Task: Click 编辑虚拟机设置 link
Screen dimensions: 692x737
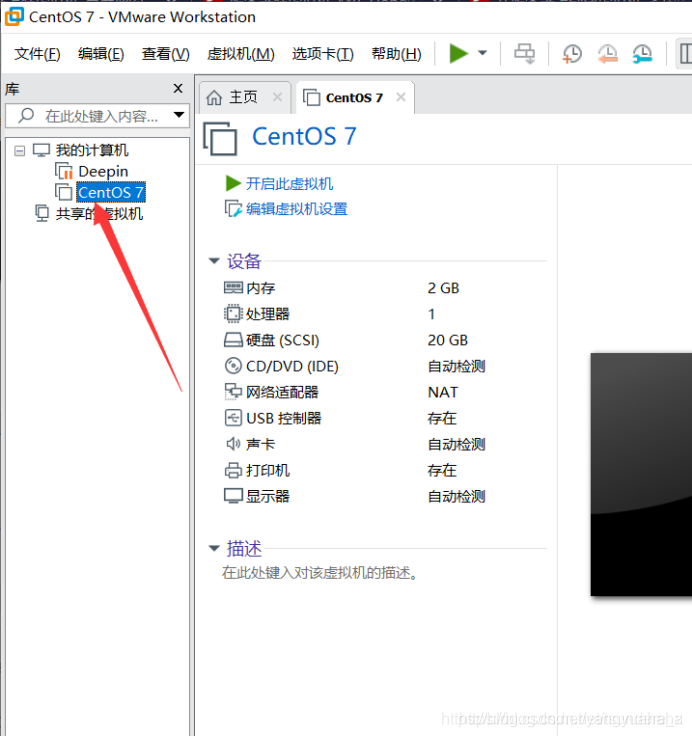Action: pyautogui.click(x=297, y=209)
